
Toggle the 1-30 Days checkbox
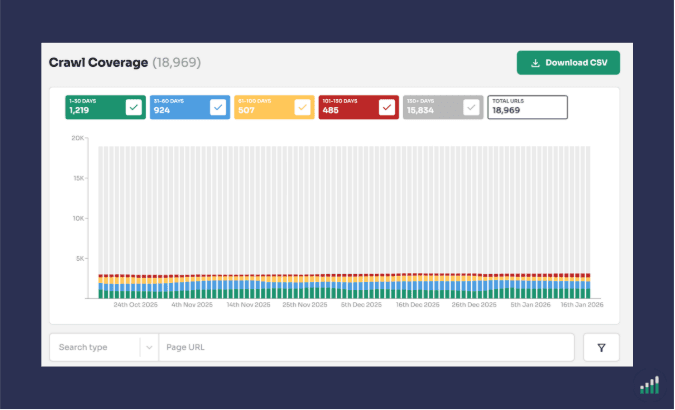point(133,108)
